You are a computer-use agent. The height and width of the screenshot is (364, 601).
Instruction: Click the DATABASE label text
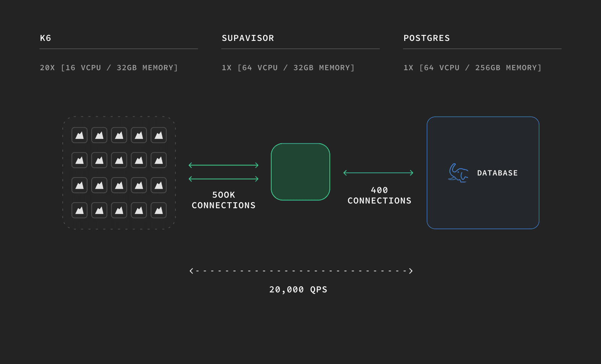(497, 173)
